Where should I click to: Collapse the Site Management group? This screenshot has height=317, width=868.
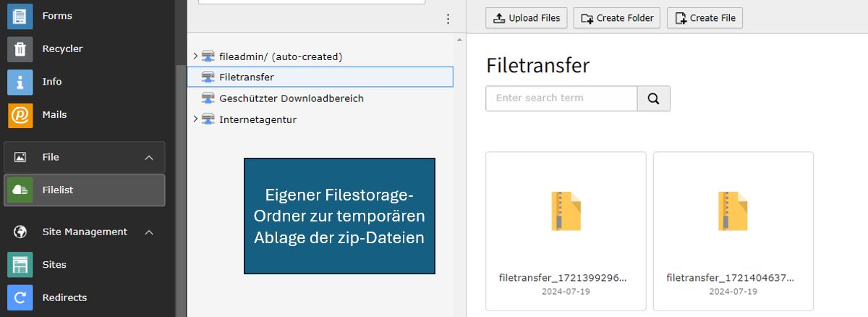[149, 232]
